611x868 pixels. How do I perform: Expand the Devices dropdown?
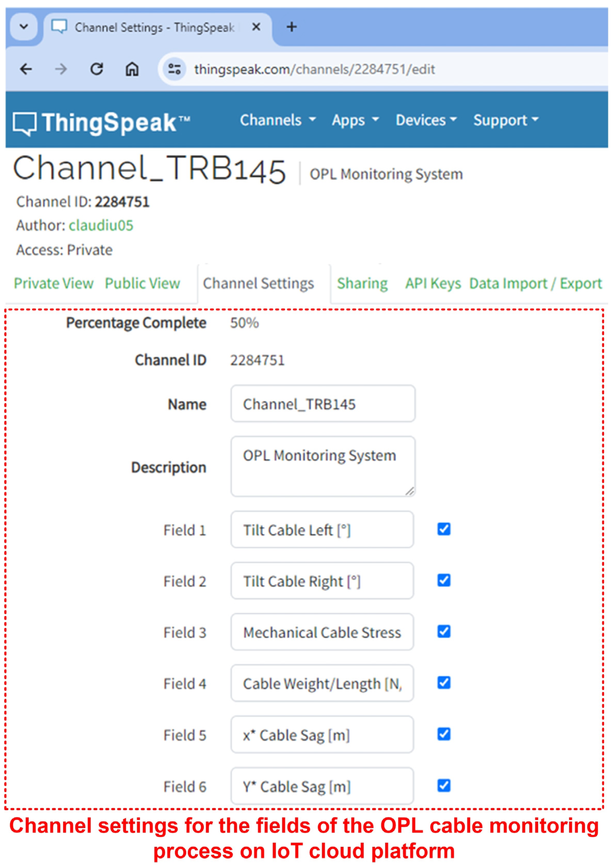(x=426, y=120)
